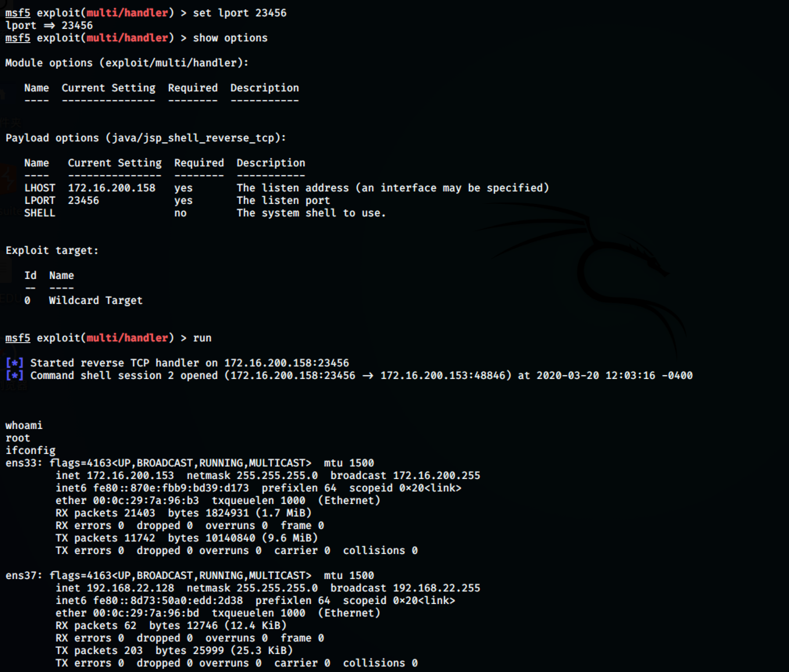Open the folder icon on the desktop

coord(7,98)
